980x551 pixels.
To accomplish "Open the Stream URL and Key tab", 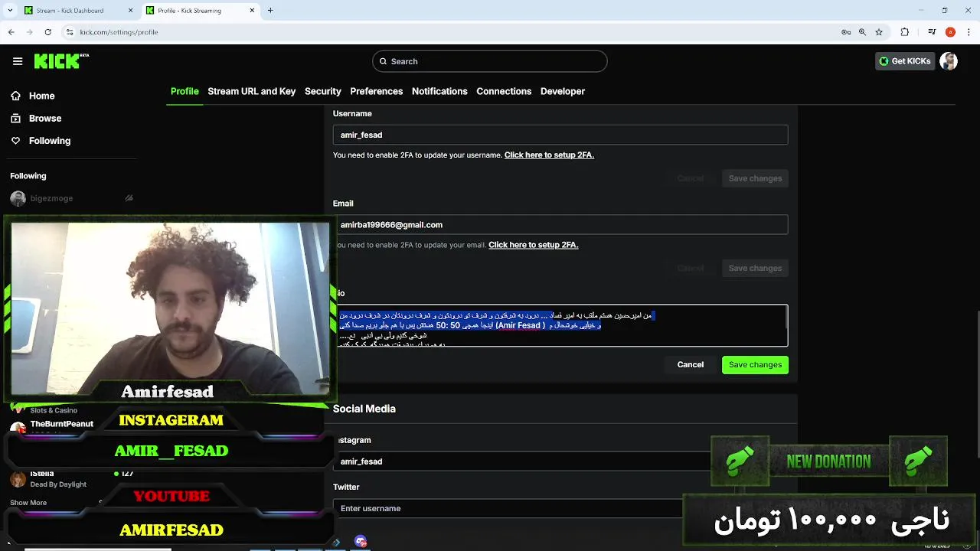I will [x=251, y=91].
